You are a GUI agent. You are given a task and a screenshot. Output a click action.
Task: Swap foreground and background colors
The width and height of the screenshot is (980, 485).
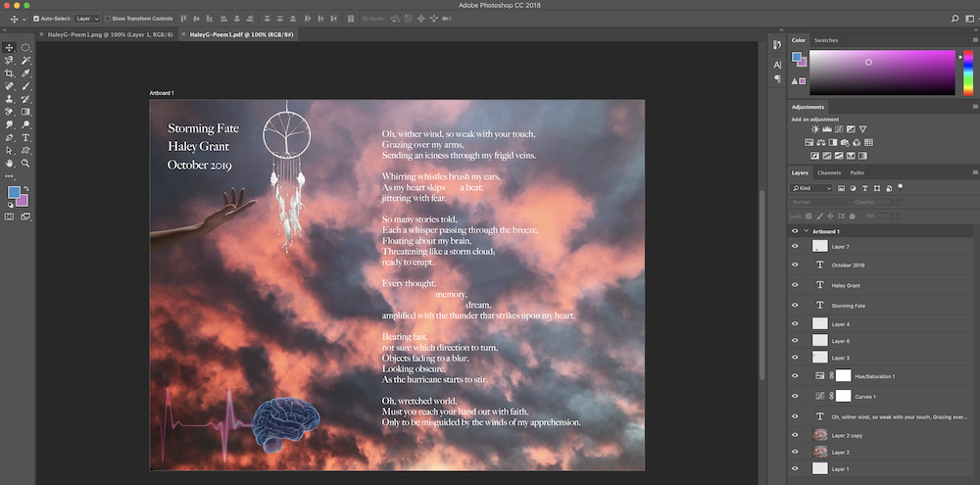click(x=26, y=188)
